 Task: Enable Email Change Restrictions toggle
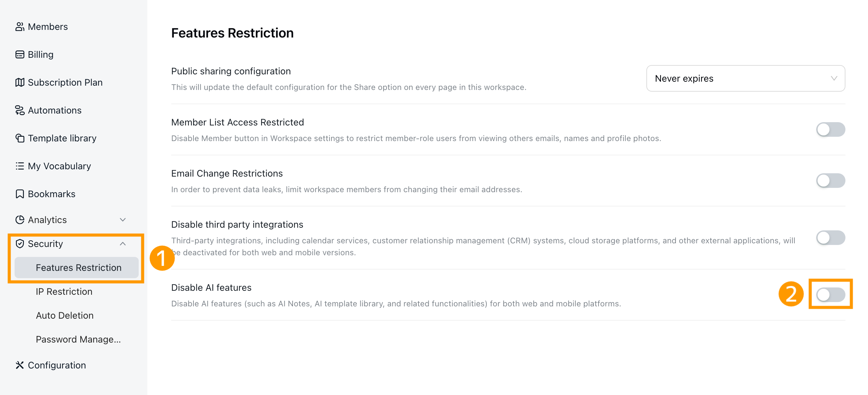click(830, 181)
